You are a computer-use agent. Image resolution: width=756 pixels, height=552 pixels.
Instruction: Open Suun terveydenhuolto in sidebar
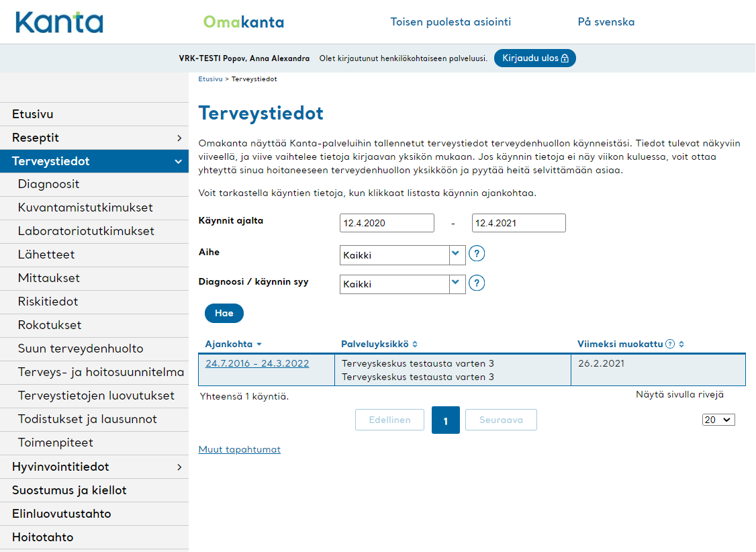[95, 349]
